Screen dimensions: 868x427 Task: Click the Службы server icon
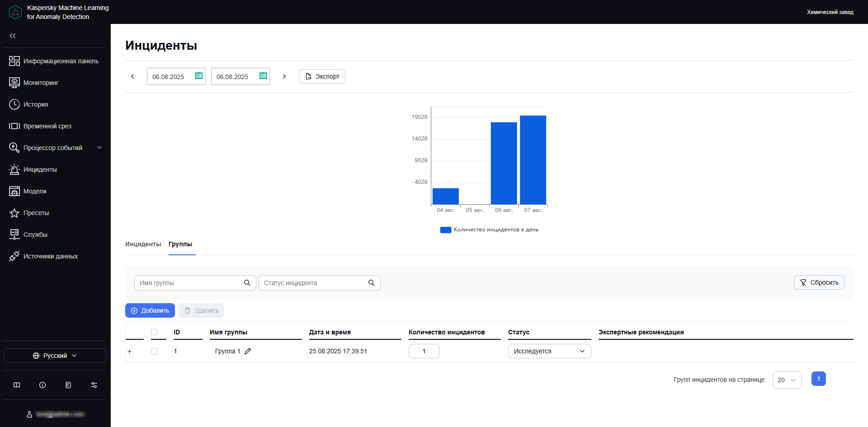pos(14,235)
